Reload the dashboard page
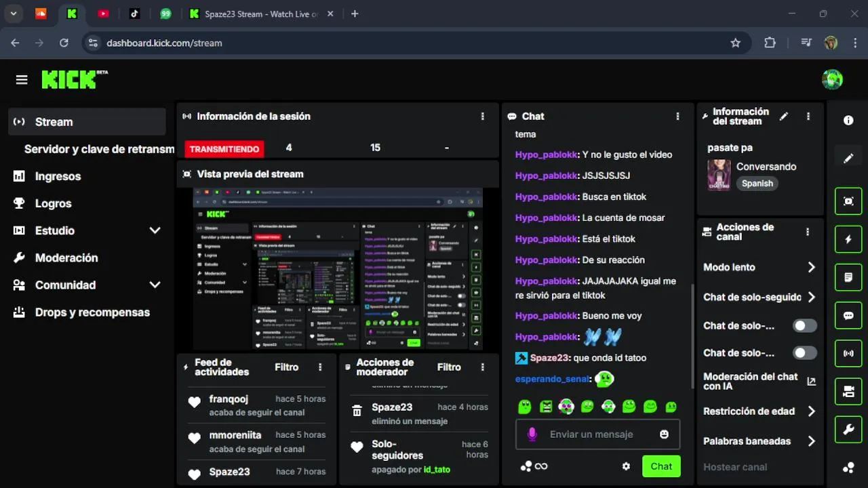Image resolution: width=868 pixels, height=488 pixels. tap(64, 43)
